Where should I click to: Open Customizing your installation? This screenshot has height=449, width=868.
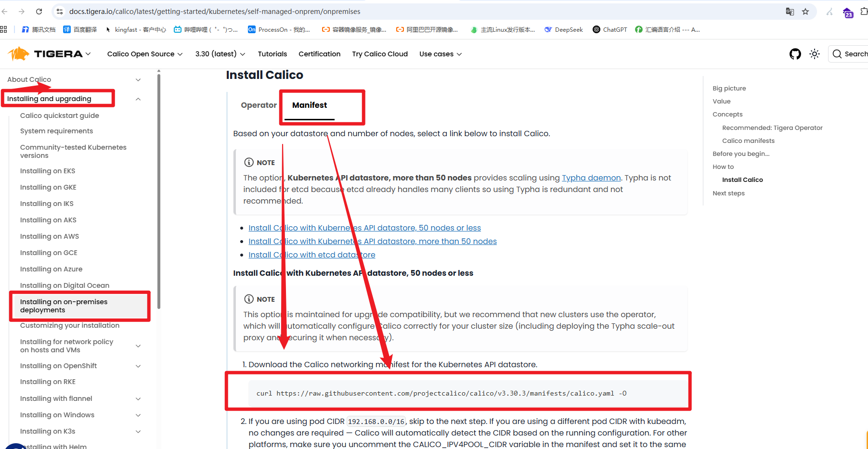(70, 325)
